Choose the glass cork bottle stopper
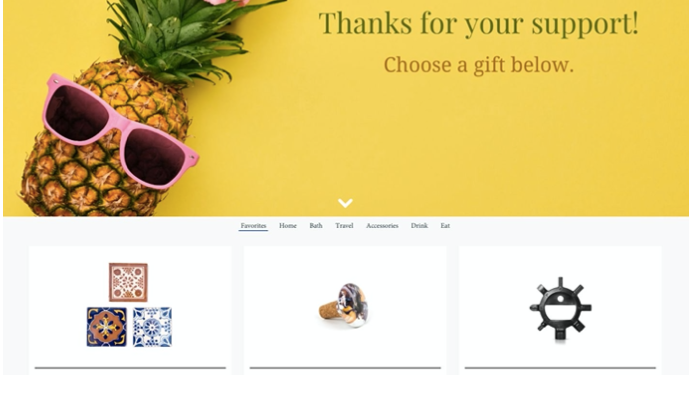The height and width of the screenshot is (400, 690). [x=345, y=305]
